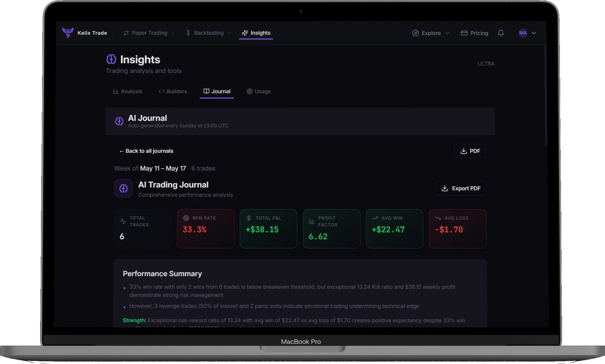The image size is (605, 364).
Task: Open the user account menu chevron
Action: coord(534,33)
